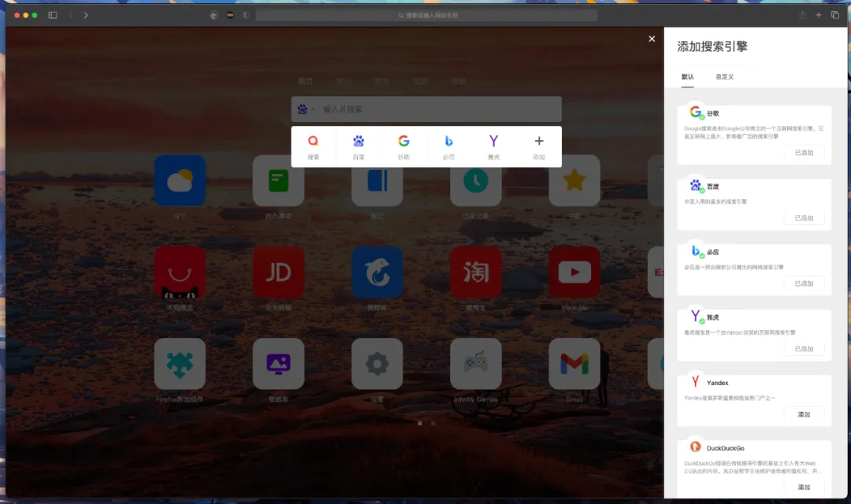
Task: Open the Ctrip dolphin shortcut tile
Action: 377,272
